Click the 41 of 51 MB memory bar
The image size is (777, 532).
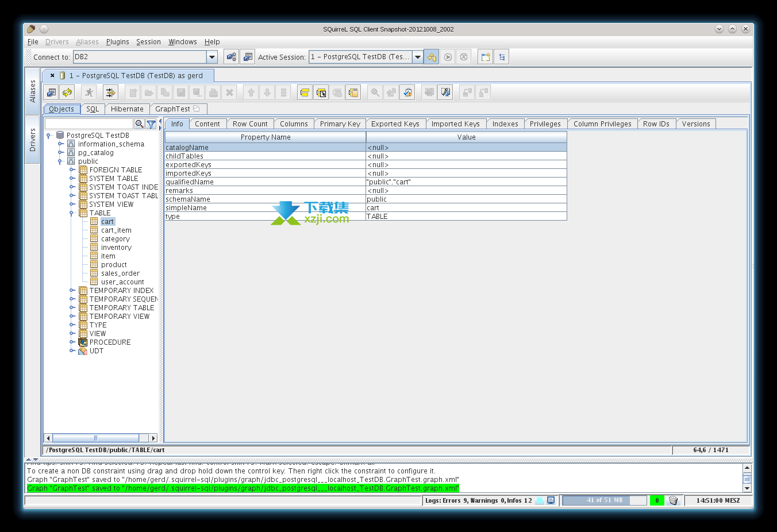click(x=605, y=500)
